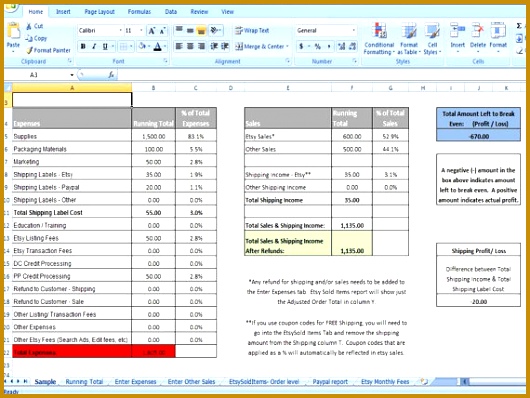
Task: Align text left
Action: click(179, 46)
